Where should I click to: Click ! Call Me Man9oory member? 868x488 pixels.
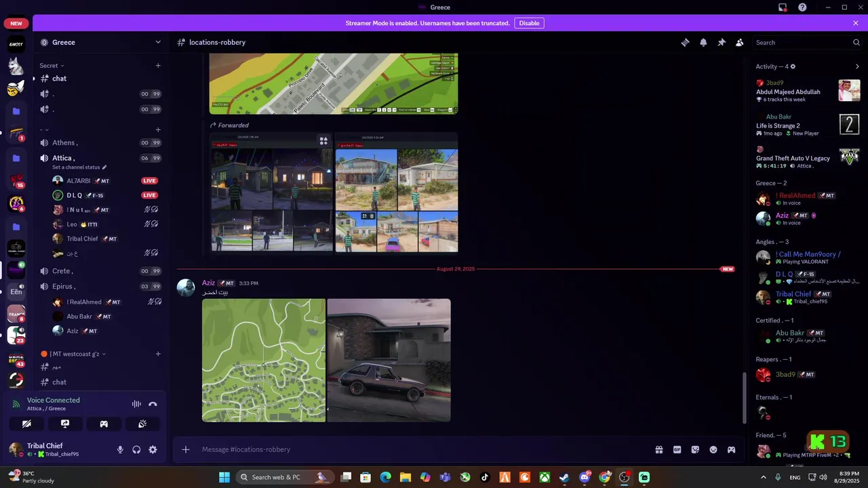coord(808,258)
